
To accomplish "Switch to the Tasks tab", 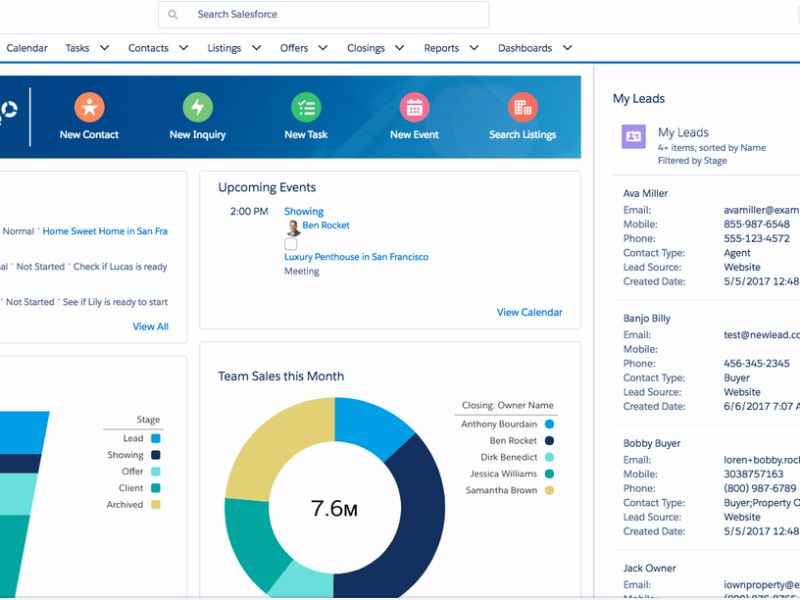I will coord(77,48).
